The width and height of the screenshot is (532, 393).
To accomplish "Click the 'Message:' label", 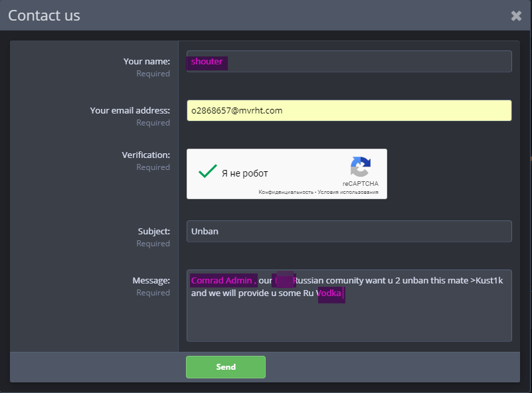I will tap(151, 281).
